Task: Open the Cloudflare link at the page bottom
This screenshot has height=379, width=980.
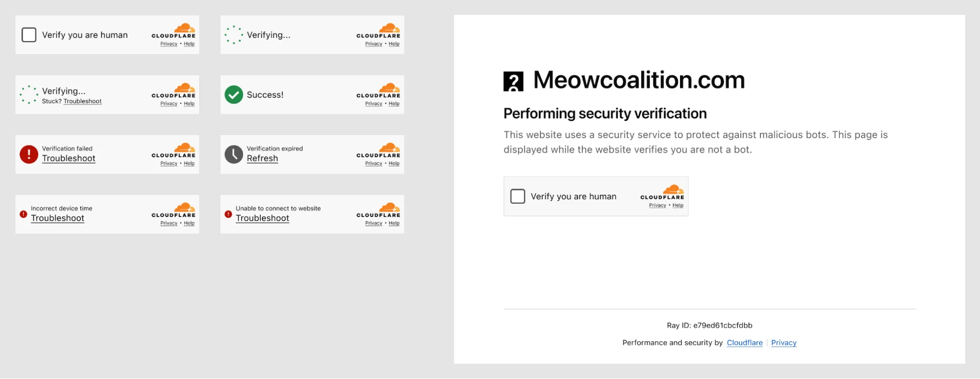Action: (744, 342)
